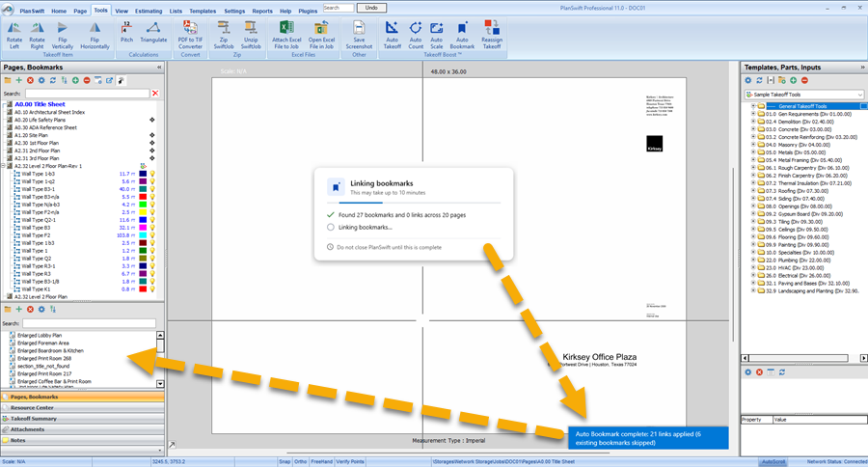Image resolution: width=868 pixels, height=467 pixels.
Task: Click the Pages search input field
Action: click(88, 93)
